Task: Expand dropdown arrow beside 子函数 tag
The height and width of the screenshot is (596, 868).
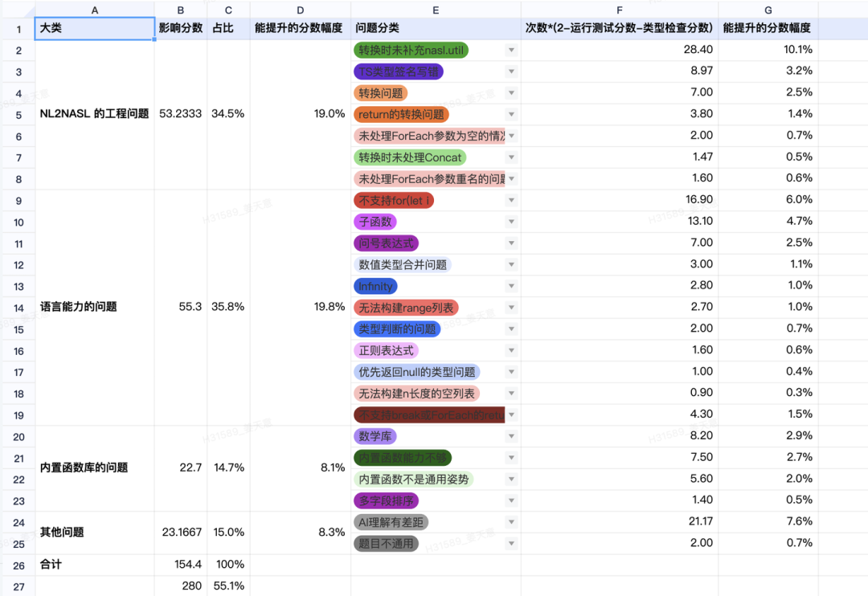Action: click(x=511, y=222)
